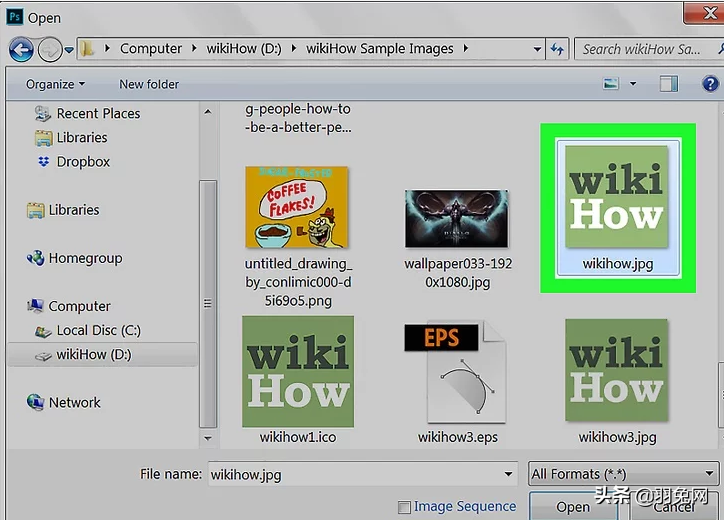
Task: Select Libraries under Favorites in the sidebar
Action: click(x=82, y=137)
